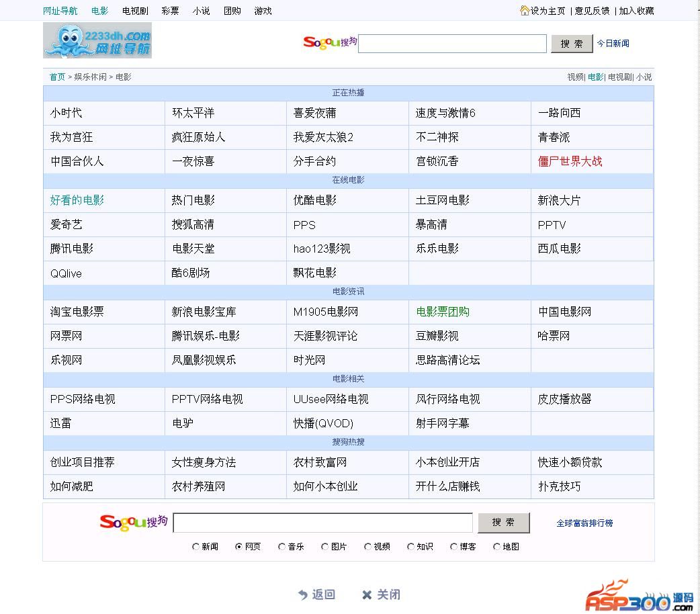Open 电影 in the top navigation
This screenshot has height=614, width=700.
tap(100, 11)
